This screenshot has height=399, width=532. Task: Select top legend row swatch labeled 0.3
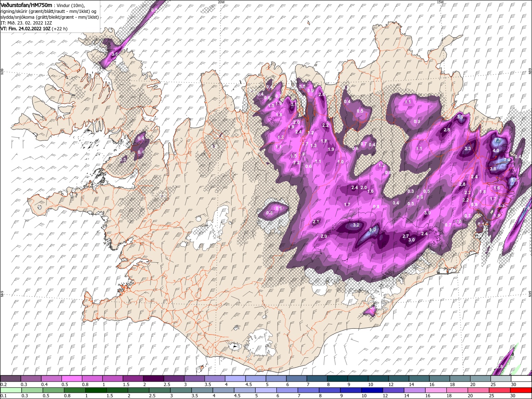(x=31, y=379)
